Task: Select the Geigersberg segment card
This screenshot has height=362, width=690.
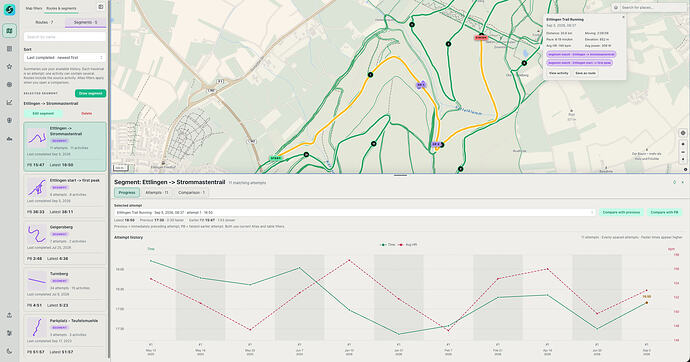Action: coord(65,243)
